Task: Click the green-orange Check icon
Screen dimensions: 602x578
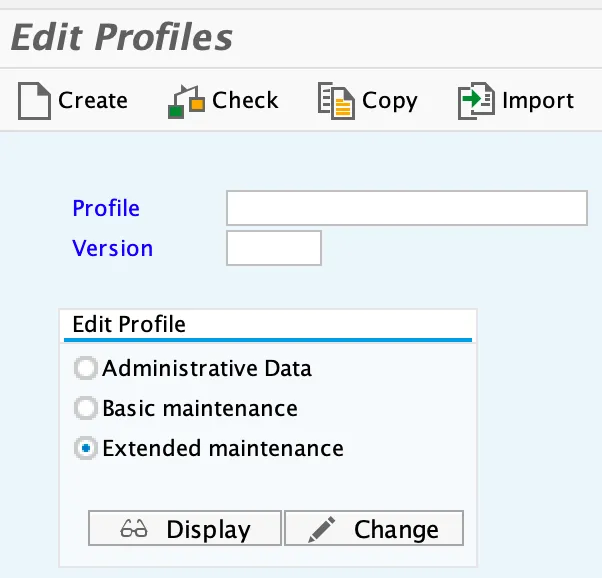Action: [x=186, y=101]
